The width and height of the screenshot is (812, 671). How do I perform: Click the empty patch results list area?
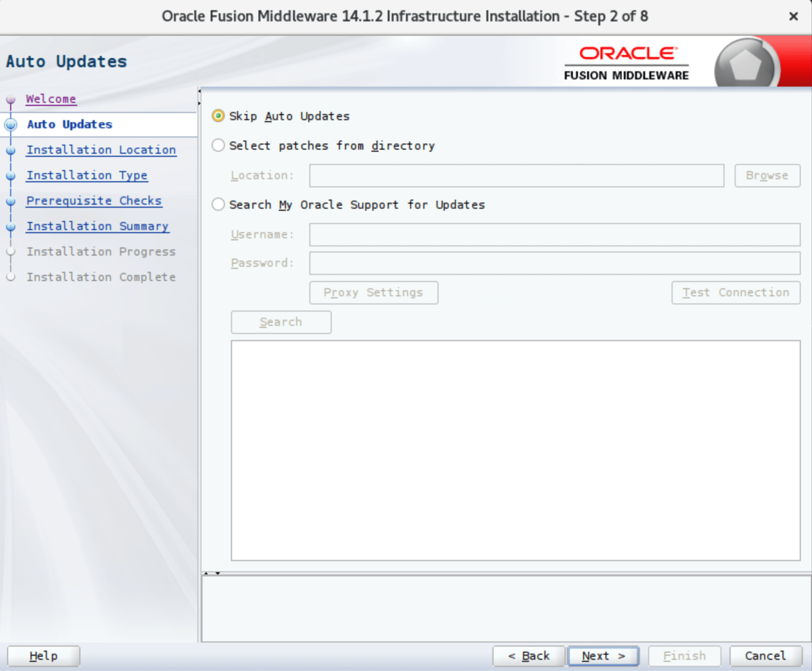516,451
